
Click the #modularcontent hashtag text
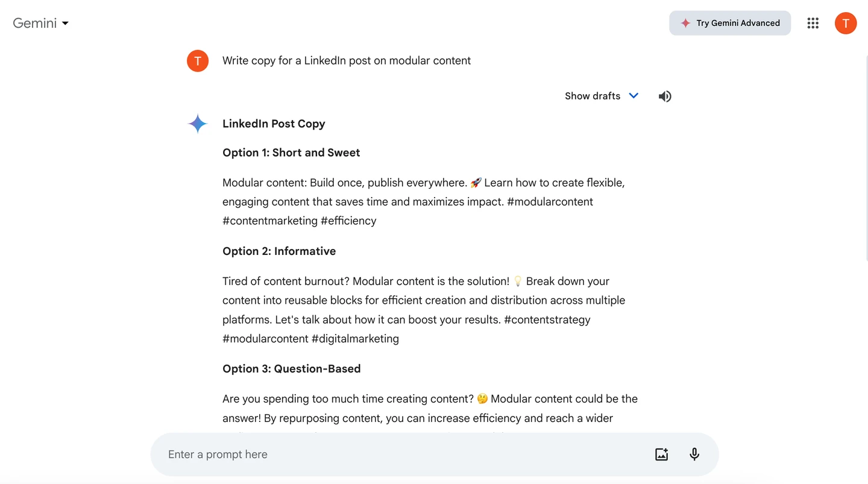click(x=549, y=201)
